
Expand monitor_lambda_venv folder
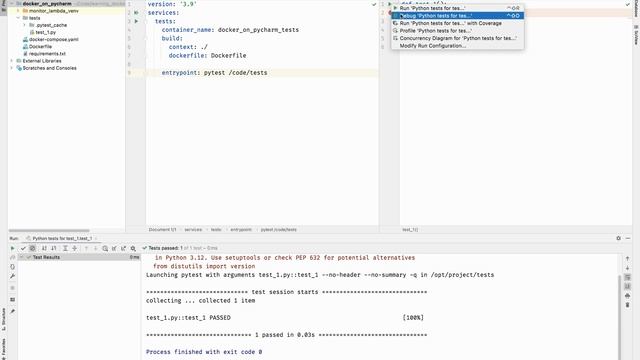pyautogui.click(x=18, y=11)
